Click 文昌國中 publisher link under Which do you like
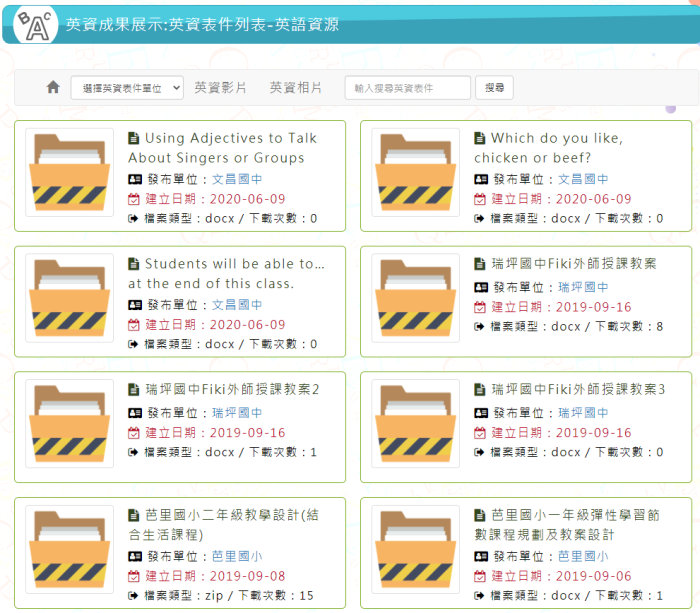 click(x=583, y=179)
